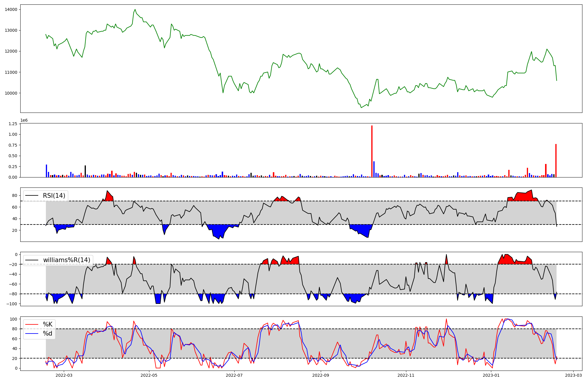Click the lowest point of green price line
This screenshot has width=588, height=382.
tap(361, 107)
